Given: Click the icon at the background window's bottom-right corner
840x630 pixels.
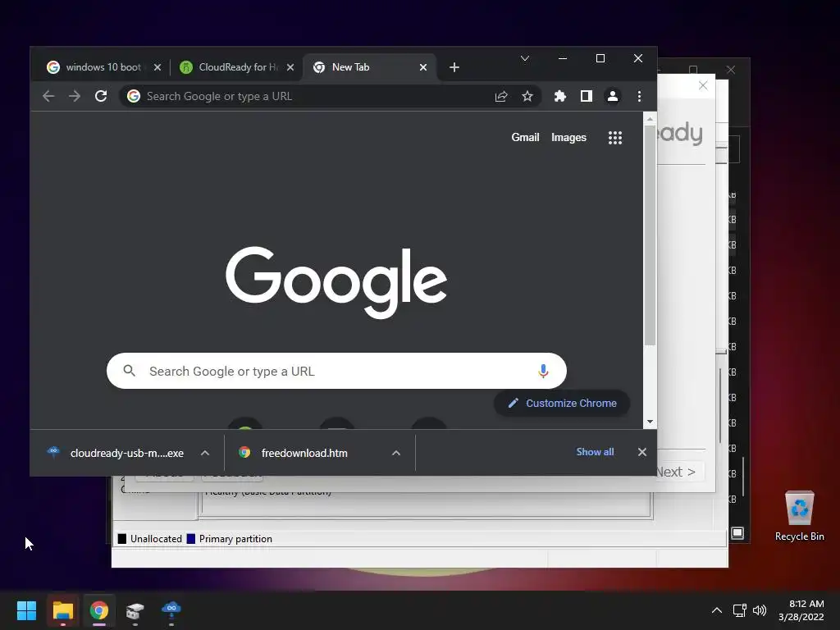Looking at the screenshot, I should [737, 532].
